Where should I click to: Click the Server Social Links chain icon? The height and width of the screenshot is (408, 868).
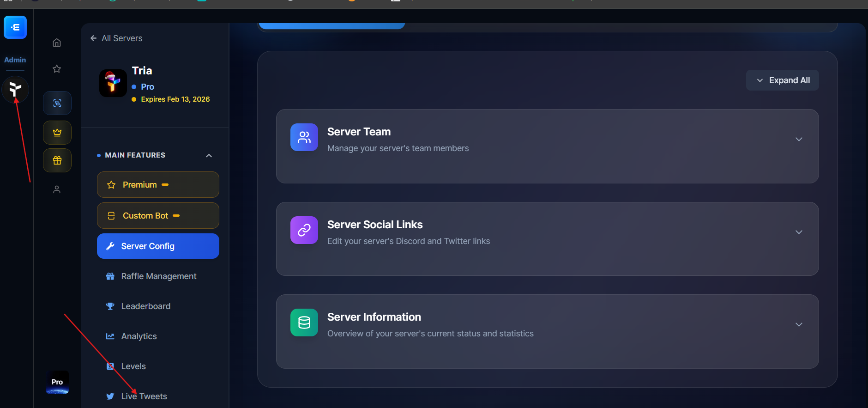pyautogui.click(x=304, y=230)
